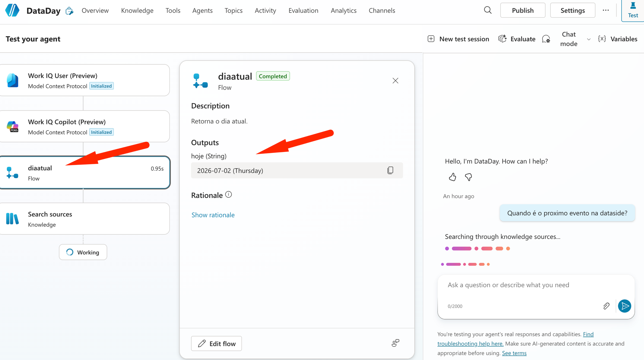Switch to the Knowledge tab
The height and width of the screenshot is (360, 644).
click(137, 10)
